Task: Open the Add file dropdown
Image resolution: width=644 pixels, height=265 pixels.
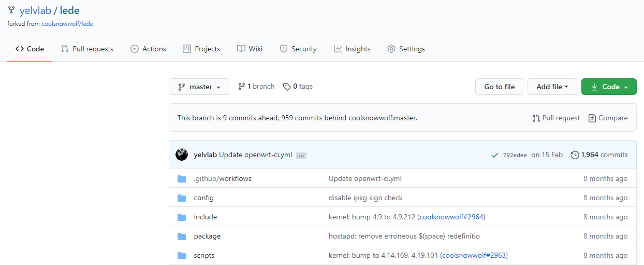Action: pyautogui.click(x=552, y=87)
